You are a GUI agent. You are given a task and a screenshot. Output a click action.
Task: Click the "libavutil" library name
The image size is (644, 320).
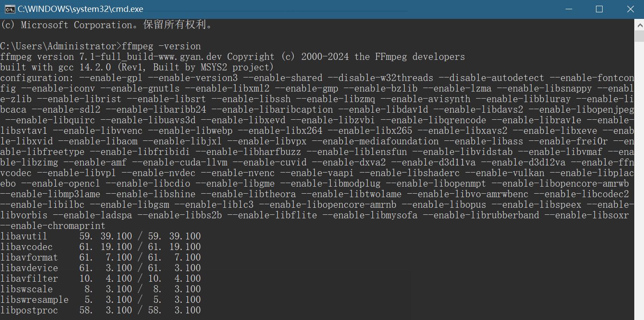tap(24, 236)
